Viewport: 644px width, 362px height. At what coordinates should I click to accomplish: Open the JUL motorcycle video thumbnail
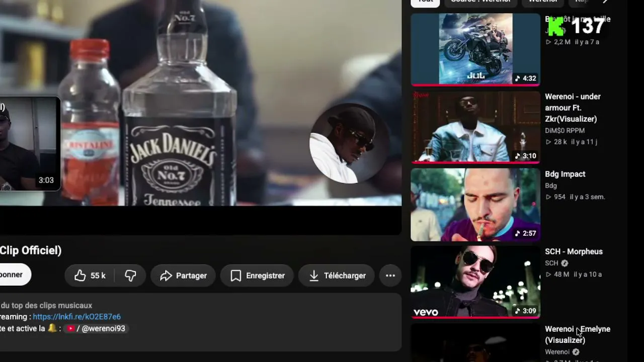[475, 49]
